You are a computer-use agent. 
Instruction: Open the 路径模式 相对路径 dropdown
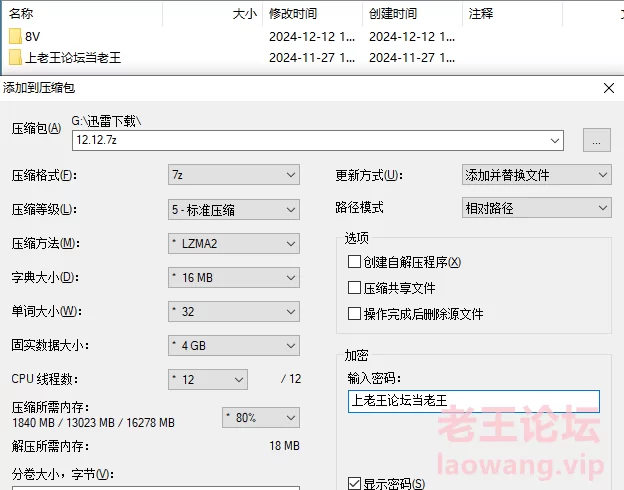point(536,208)
